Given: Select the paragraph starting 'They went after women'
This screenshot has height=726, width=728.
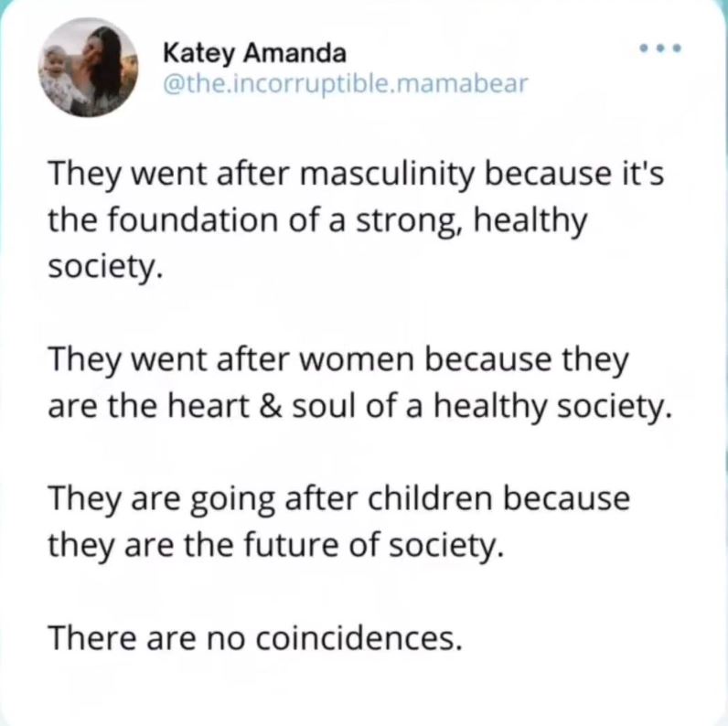Looking at the screenshot, I should pos(360,383).
